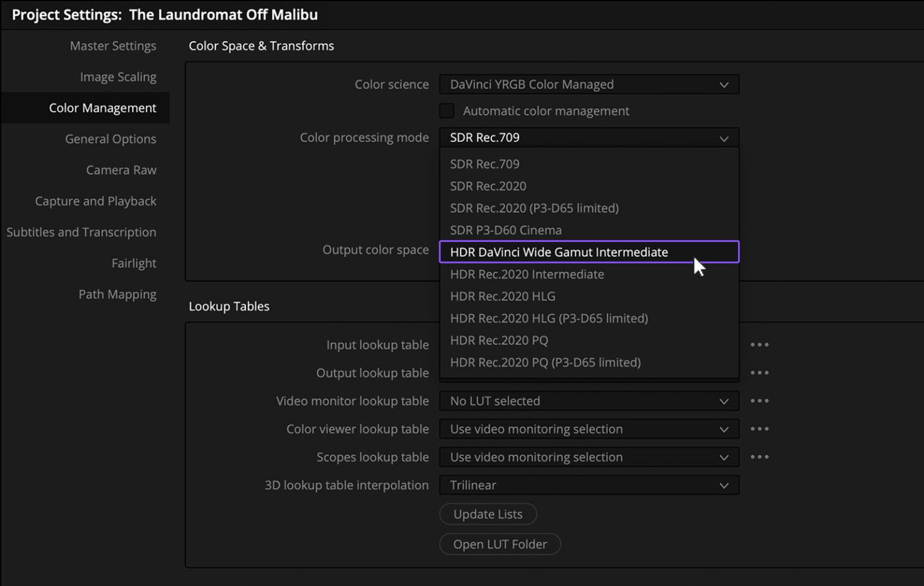
Task: Click the Update Lists button
Action: click(488, 514)
